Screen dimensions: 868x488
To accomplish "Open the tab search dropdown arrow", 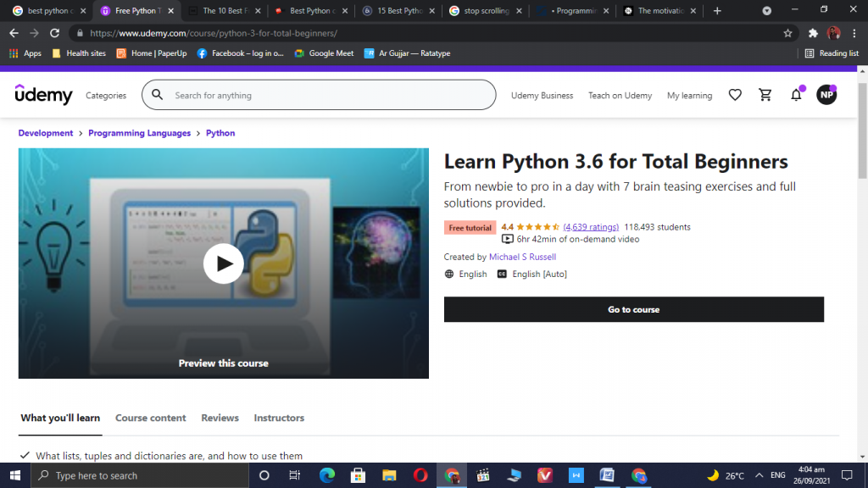I will click(x=766, y=10).
